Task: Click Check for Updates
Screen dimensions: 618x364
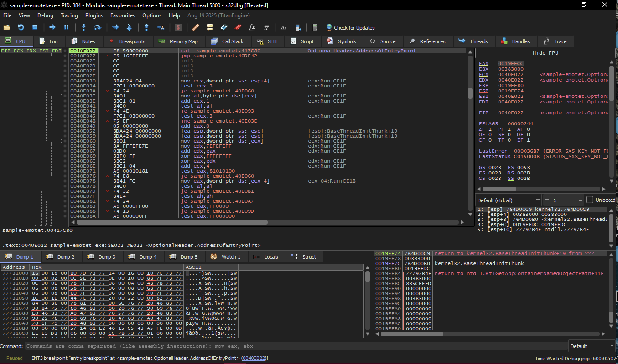Action: click(x=351, y=28)
